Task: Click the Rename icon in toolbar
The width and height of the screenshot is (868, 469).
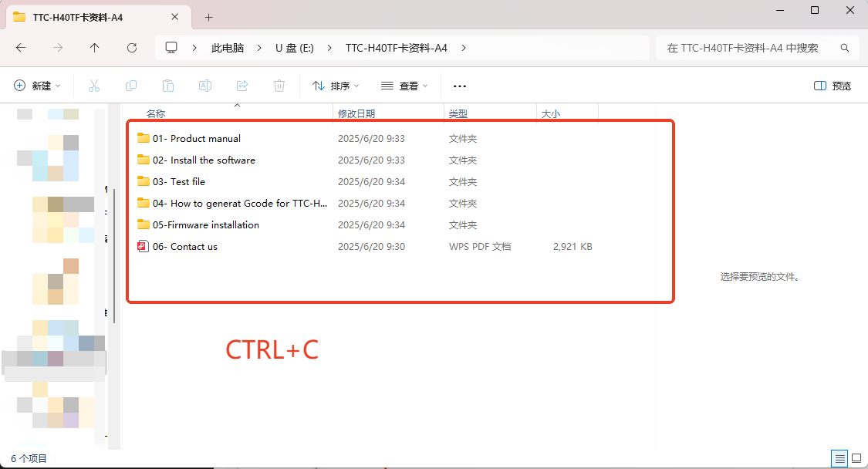Action: [x=205, y=86]
